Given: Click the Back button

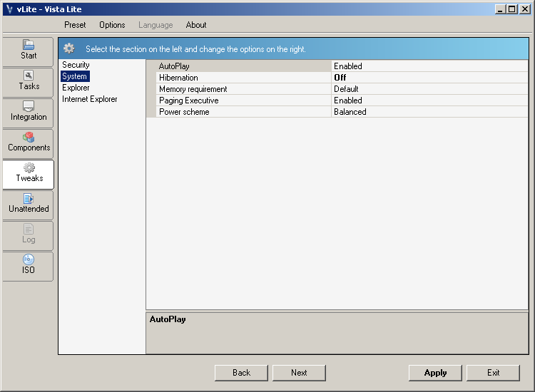Looking at the screenshot, I should 241,373.
